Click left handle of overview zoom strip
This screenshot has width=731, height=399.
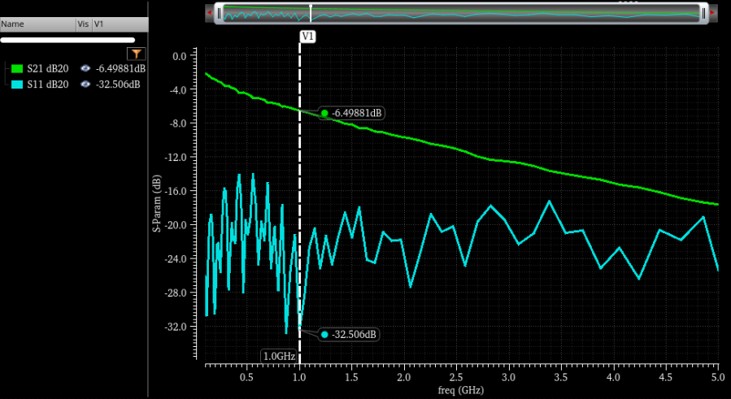click(219, 14)
